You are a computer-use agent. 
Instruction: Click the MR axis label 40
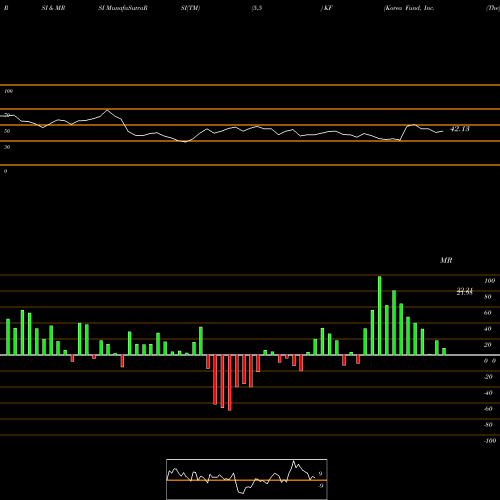pos(488,329)
